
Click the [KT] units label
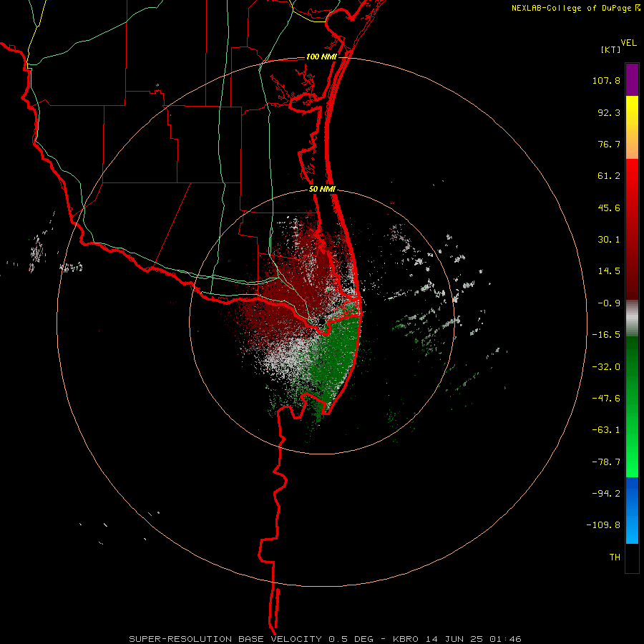pyautogui.click(x=610, y=49)
